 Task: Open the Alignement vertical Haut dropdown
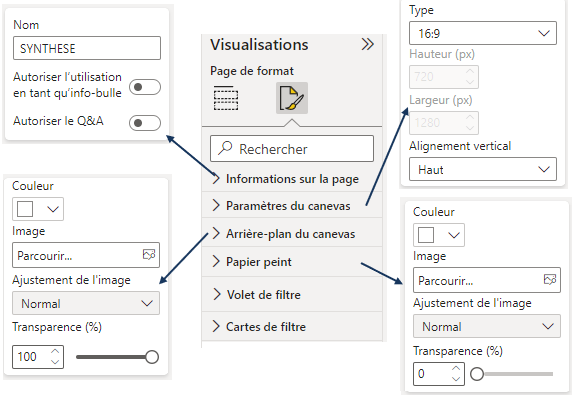click(x=483, y=169)
